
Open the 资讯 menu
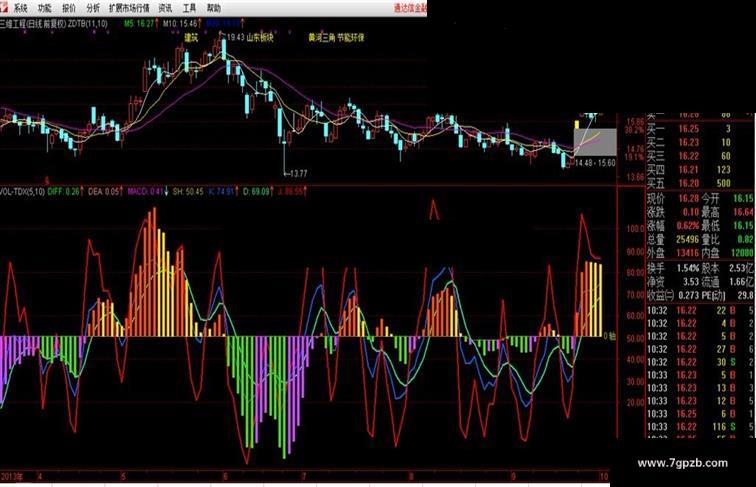[x=165, y=8]
